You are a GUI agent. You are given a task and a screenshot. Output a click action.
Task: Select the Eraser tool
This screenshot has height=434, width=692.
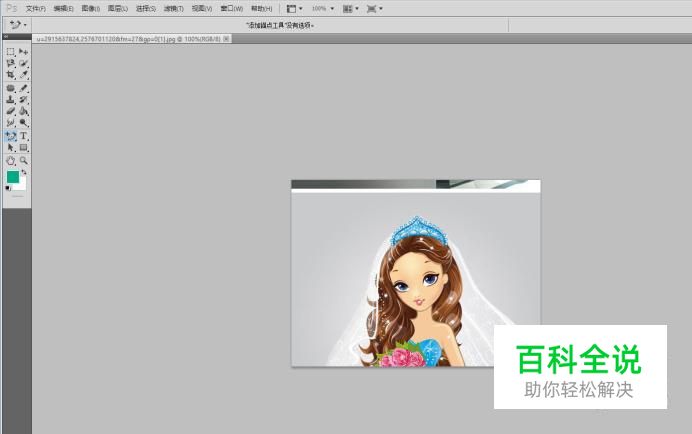(x=11, y=111)
